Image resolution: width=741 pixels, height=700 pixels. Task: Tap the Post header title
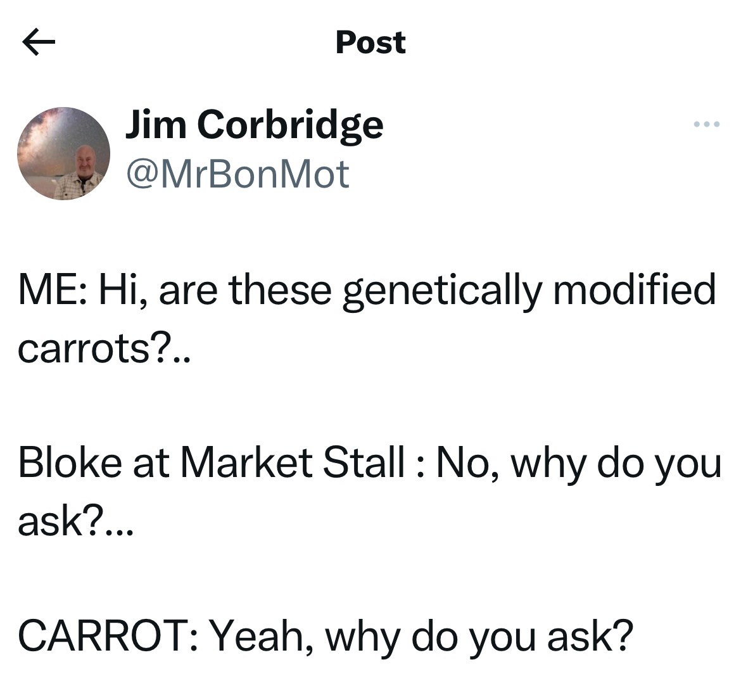pyautogui.click(x=370, y=42)
